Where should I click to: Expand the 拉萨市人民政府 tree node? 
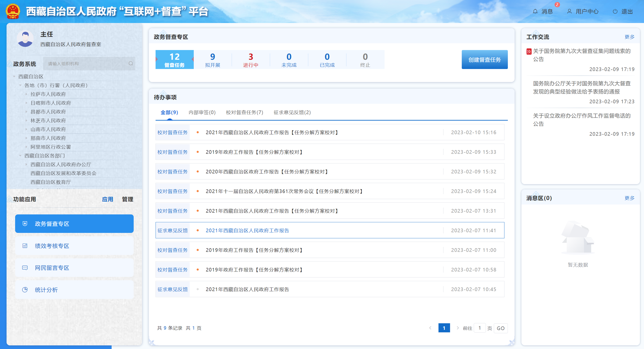pyautogui.click(x=26, y=94)
